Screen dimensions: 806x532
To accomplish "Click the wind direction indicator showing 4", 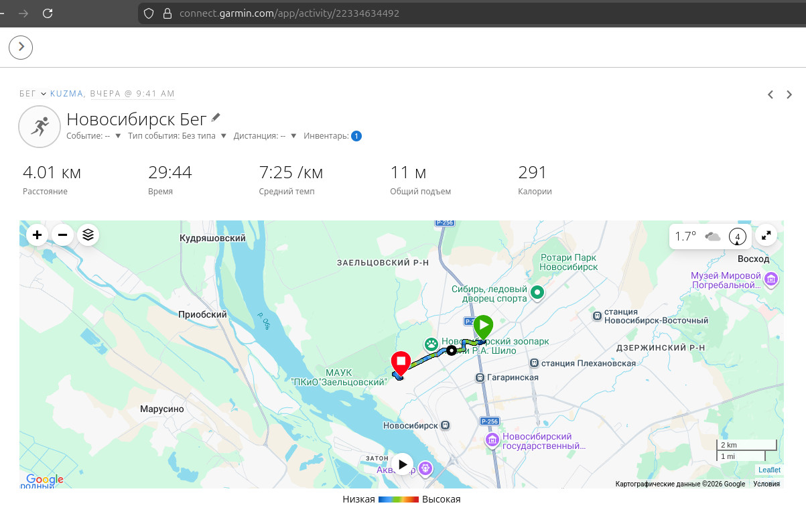I will click(x=738, y=237).
